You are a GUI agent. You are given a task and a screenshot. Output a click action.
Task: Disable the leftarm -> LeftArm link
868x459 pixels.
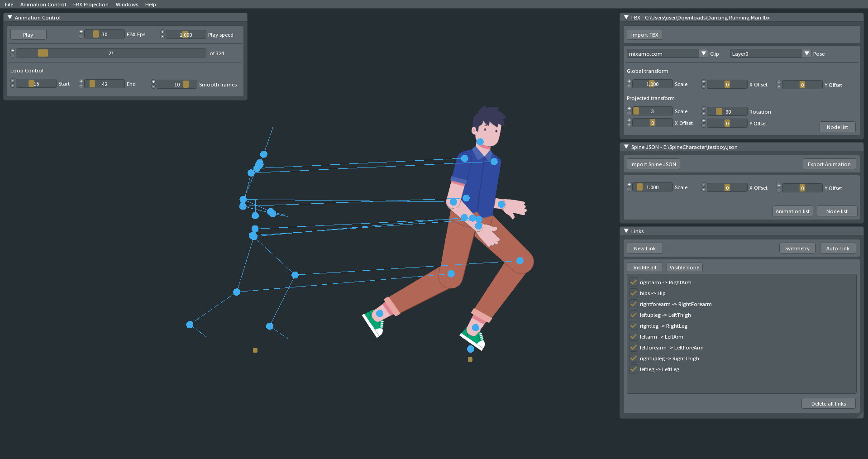tap(633, 336)
